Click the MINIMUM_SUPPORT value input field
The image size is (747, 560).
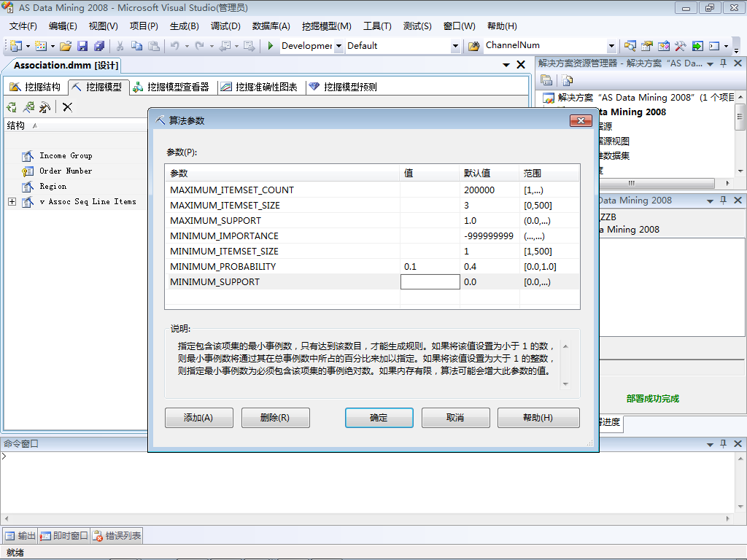tap(430, 282)
